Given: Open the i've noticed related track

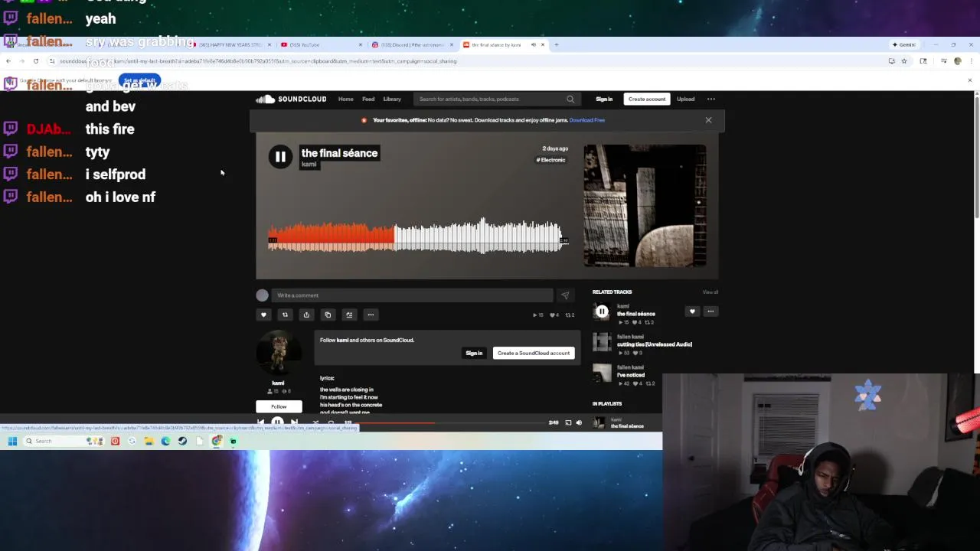Looking at the screenshot, I should click(631, 375).
